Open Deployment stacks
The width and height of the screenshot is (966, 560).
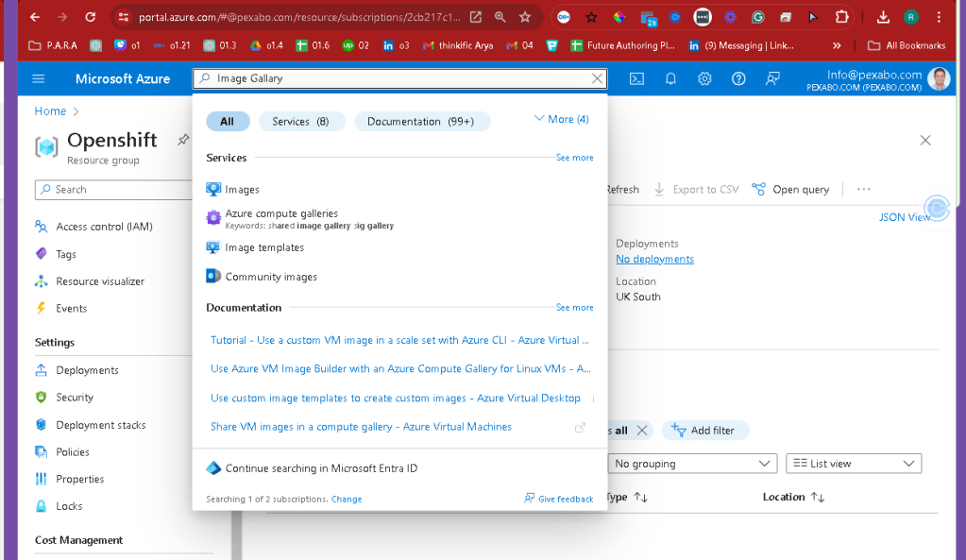click(100, 425)
